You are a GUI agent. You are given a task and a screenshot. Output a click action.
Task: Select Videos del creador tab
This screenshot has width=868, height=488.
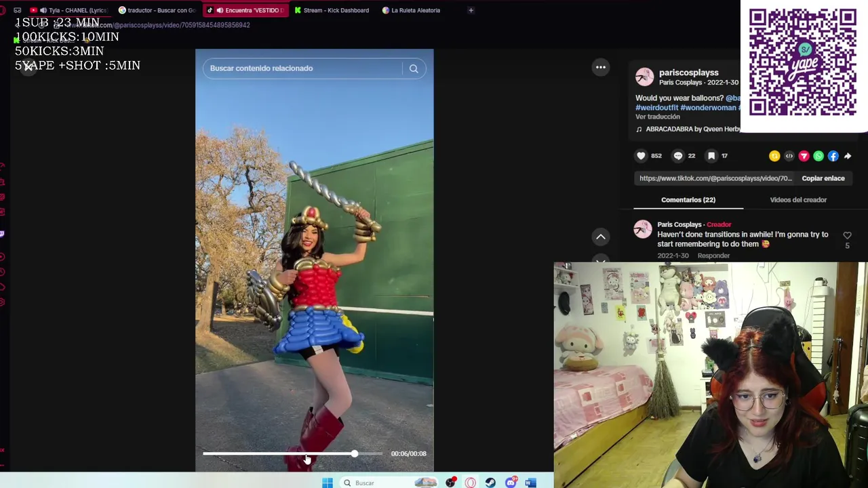[798, 200]
